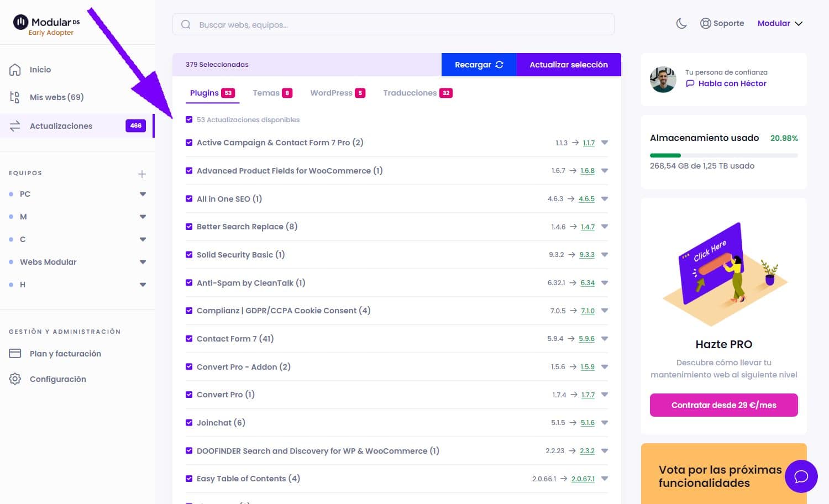Expand the H team

click(x=143, y=285)
